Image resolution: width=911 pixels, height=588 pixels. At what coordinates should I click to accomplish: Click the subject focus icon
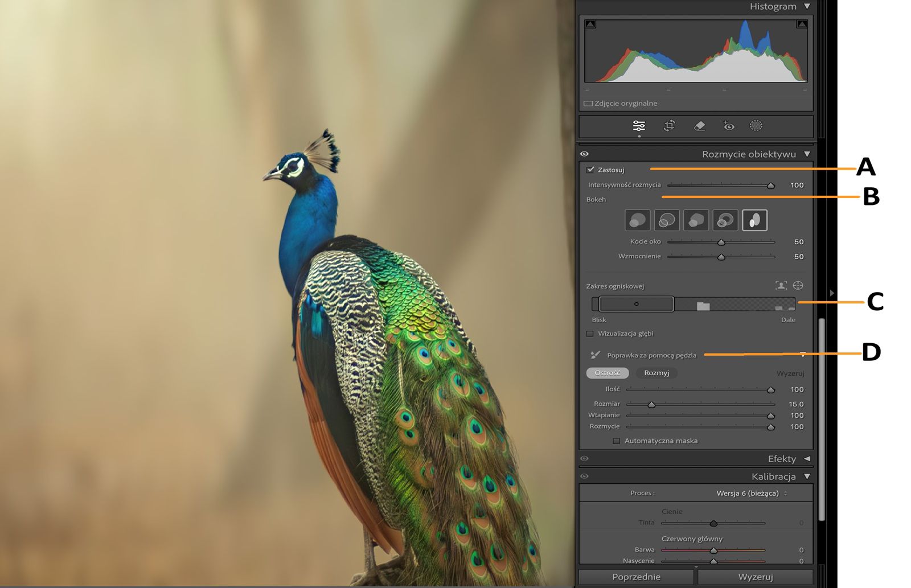click(x=781, y=286)
